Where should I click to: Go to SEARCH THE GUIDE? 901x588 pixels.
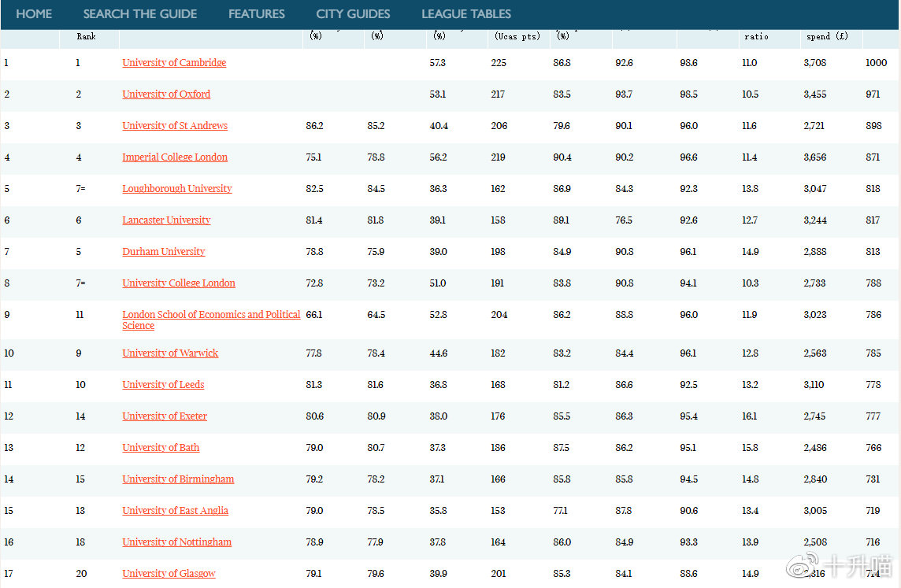pos(140,14)
